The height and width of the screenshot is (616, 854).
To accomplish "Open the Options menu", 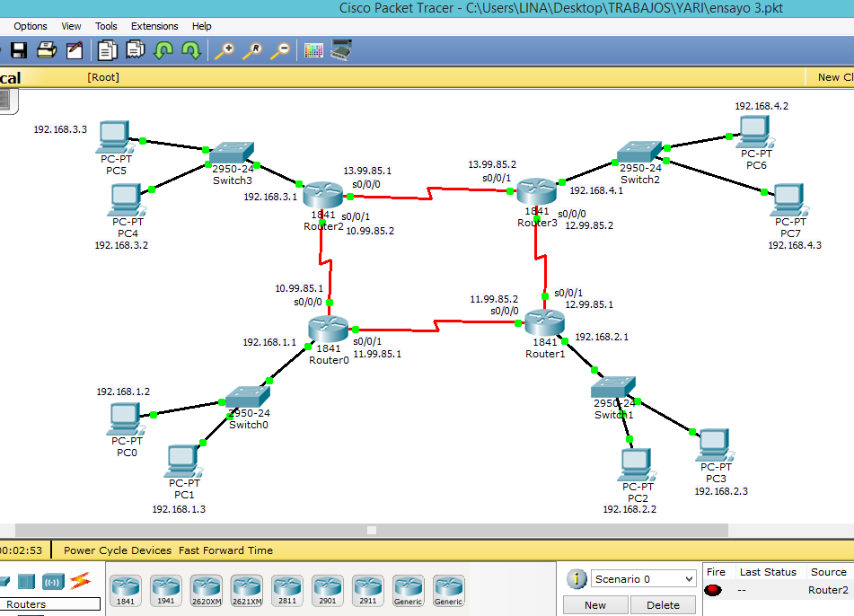I will coord(30,26).
